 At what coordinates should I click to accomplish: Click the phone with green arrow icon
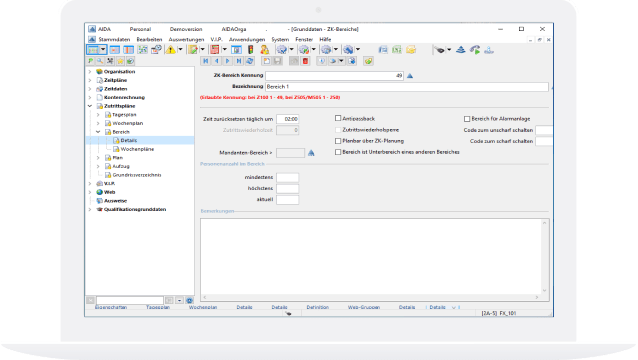click(475, 50)
